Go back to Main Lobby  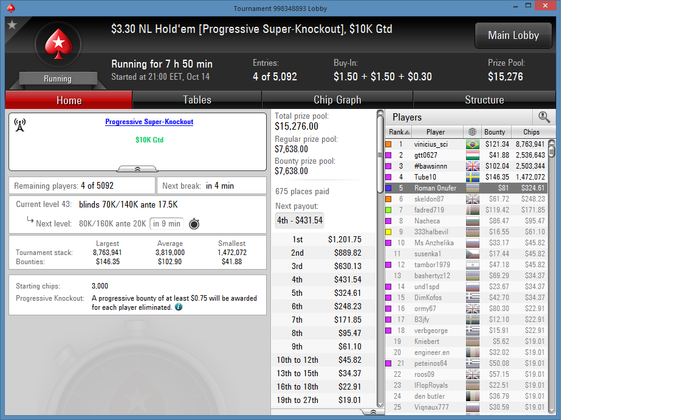point(513,35)
